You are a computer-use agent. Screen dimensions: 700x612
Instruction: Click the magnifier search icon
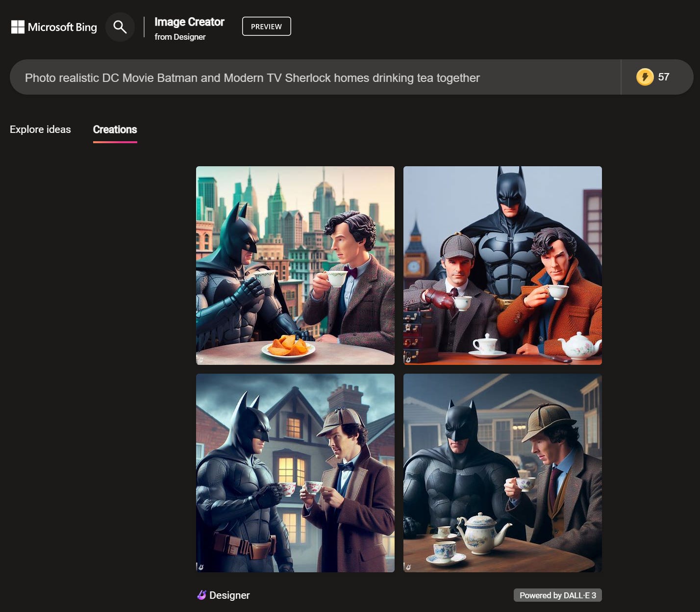pyautogui.click(x=120, y=27)
